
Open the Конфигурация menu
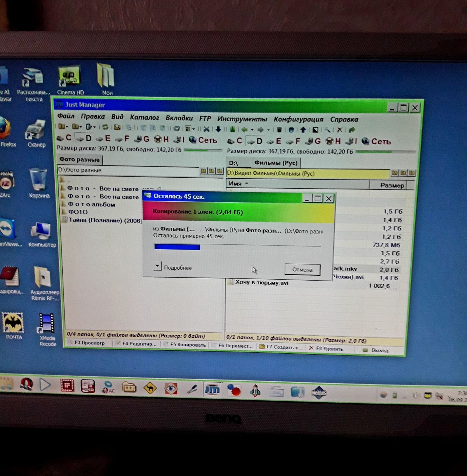click(x=298, y=119)
